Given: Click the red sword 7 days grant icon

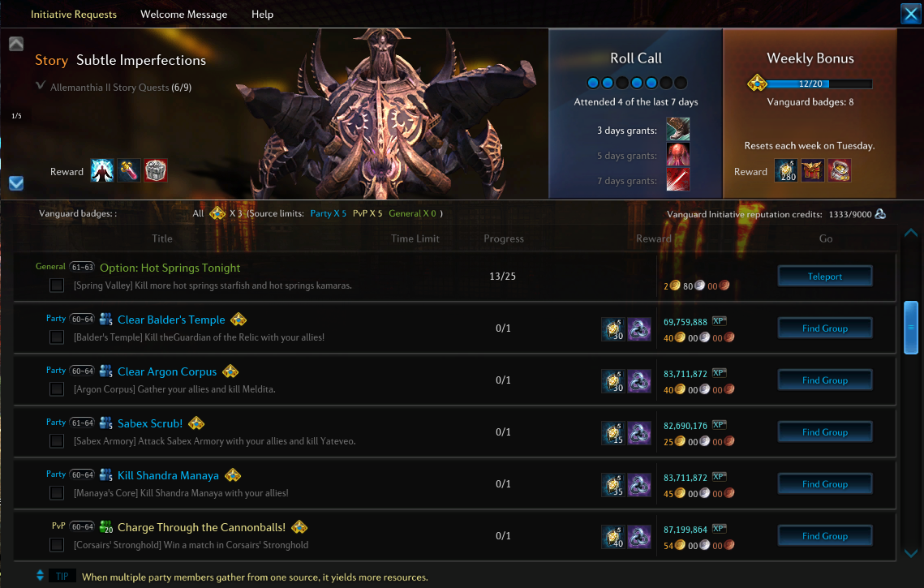Looking at the screenshot, I should (677, 180).
